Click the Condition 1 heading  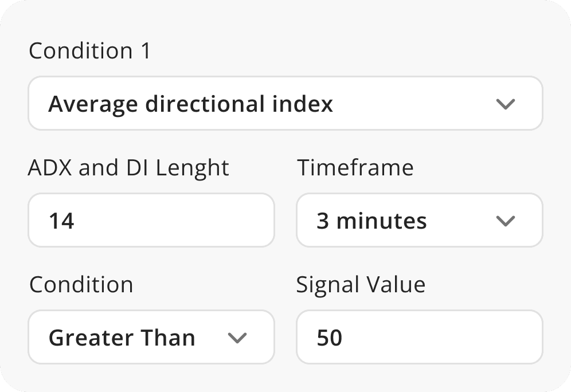[89, 51]
